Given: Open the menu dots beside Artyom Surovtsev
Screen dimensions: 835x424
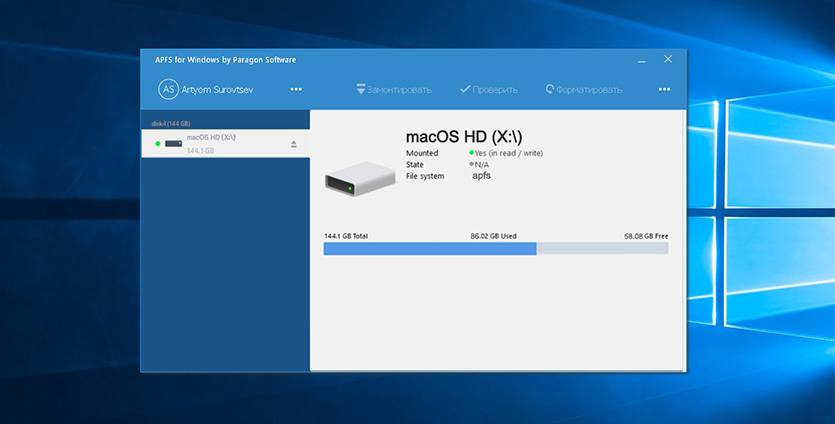Looking at the screenshot, I should coord(296,89).
